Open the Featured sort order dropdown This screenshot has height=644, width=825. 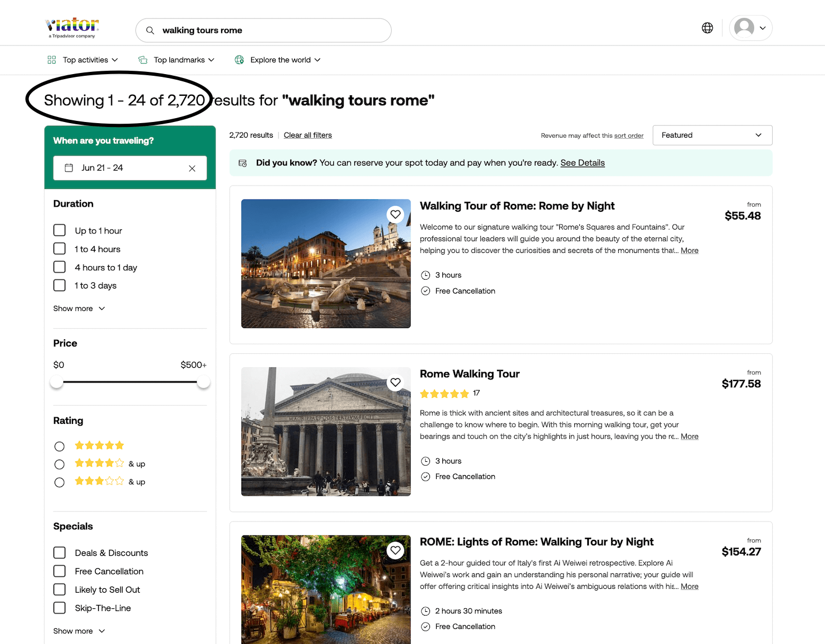(712, 135)
